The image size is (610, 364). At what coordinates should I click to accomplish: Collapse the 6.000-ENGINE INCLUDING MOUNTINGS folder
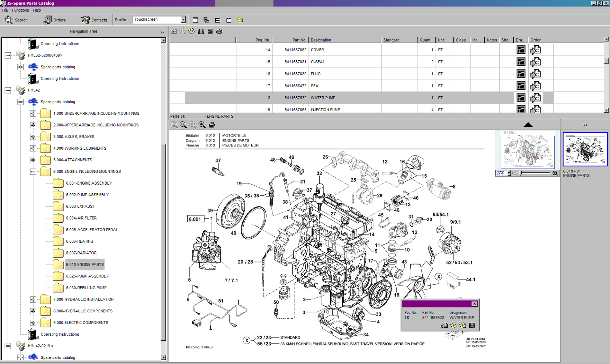(33, 171)
